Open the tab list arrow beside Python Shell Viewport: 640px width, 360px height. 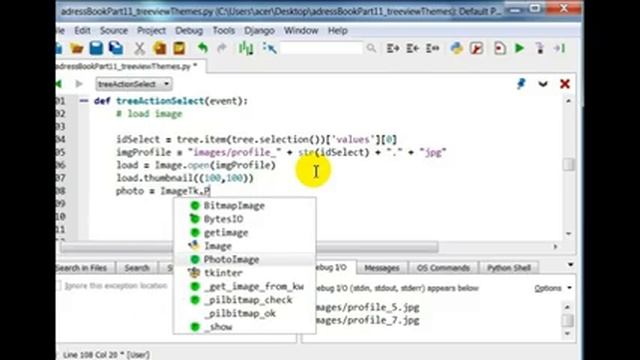pyautogui.click(x=571, y=265)
